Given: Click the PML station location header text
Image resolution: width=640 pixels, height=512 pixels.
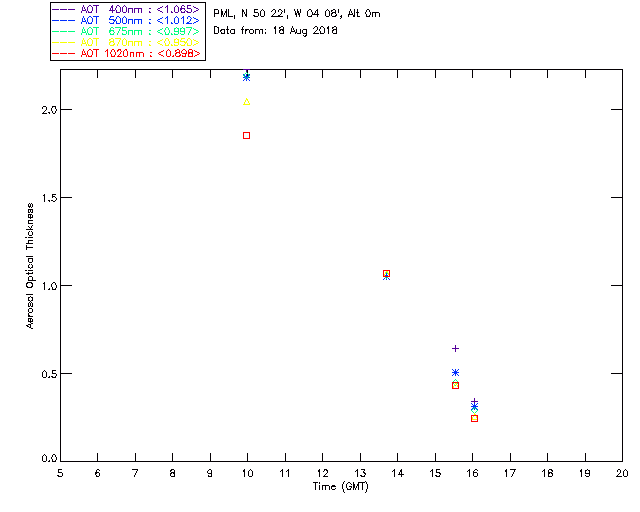Looking at the screenshot, I should (297, 14).
